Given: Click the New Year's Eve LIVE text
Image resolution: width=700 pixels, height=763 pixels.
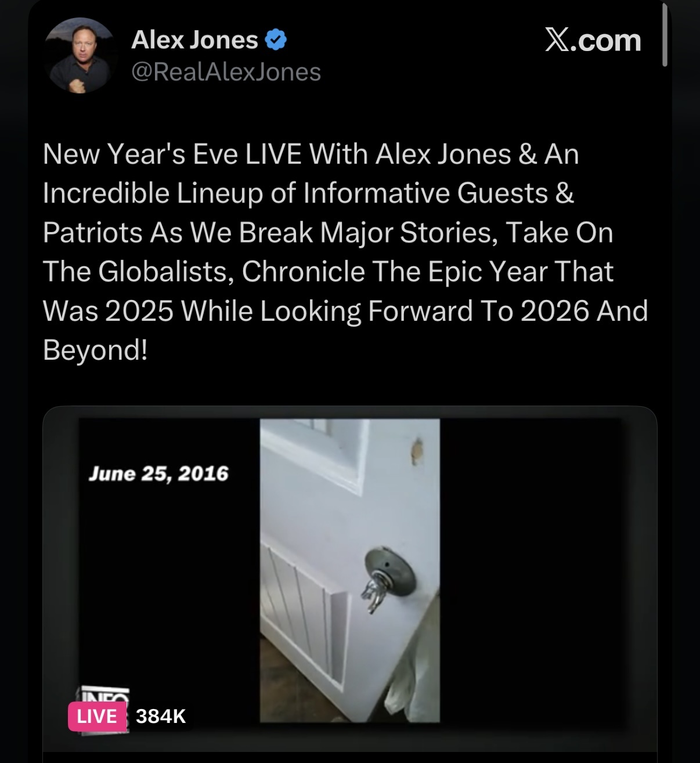Looking at the screenshot, I should (x=172, y=154).
